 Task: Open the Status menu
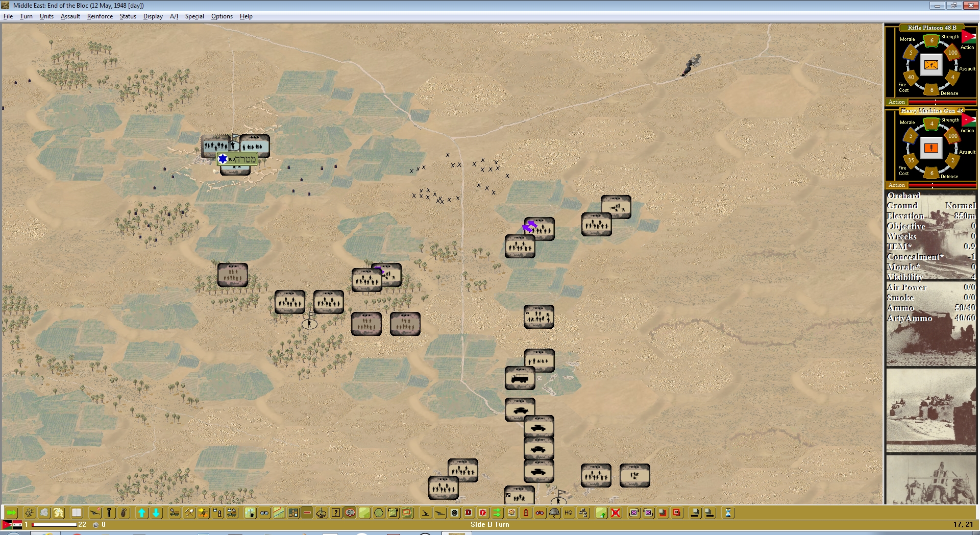pyautogui.click(x=128, y=16)
